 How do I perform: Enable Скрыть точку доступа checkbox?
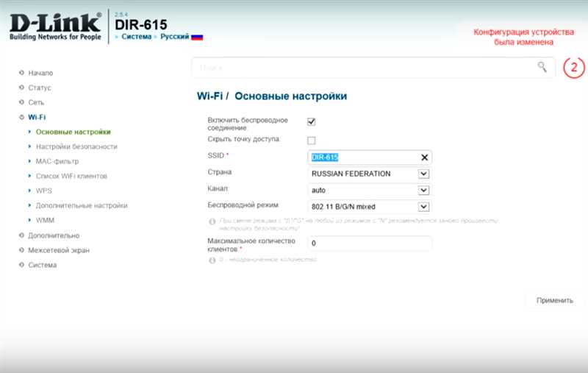click(x=311, y=141)
